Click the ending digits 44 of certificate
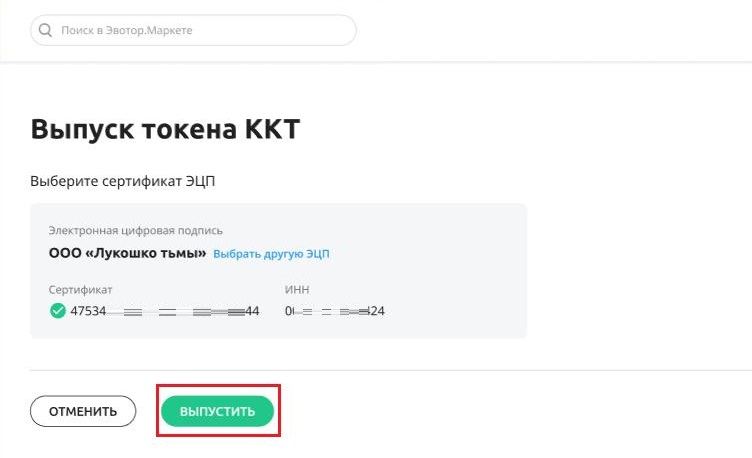 (x=252, y=311)
